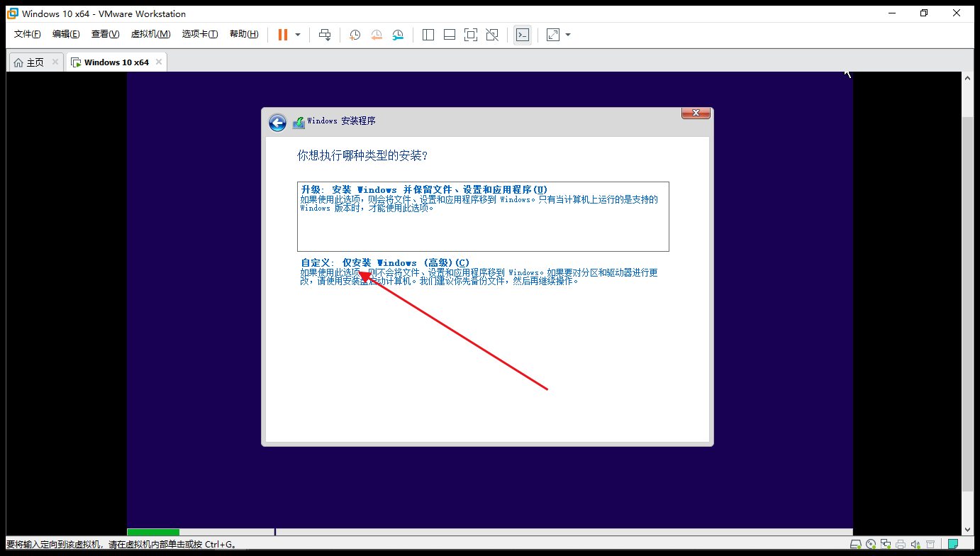The image size is (980, 556).
Task: Close the Windows 10 x64 tab
Action: point(159,62)
